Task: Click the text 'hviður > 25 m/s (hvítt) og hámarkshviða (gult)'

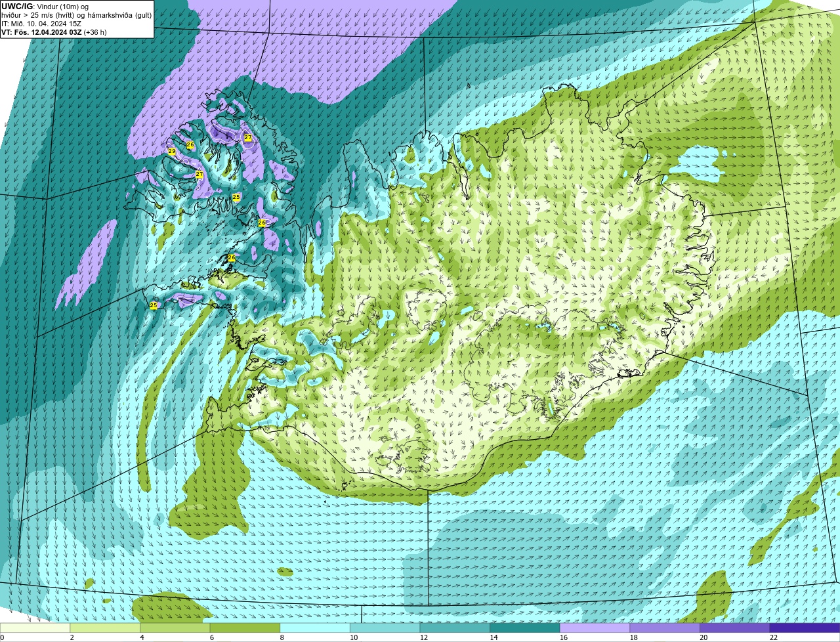Action: (x=76, y=15)
